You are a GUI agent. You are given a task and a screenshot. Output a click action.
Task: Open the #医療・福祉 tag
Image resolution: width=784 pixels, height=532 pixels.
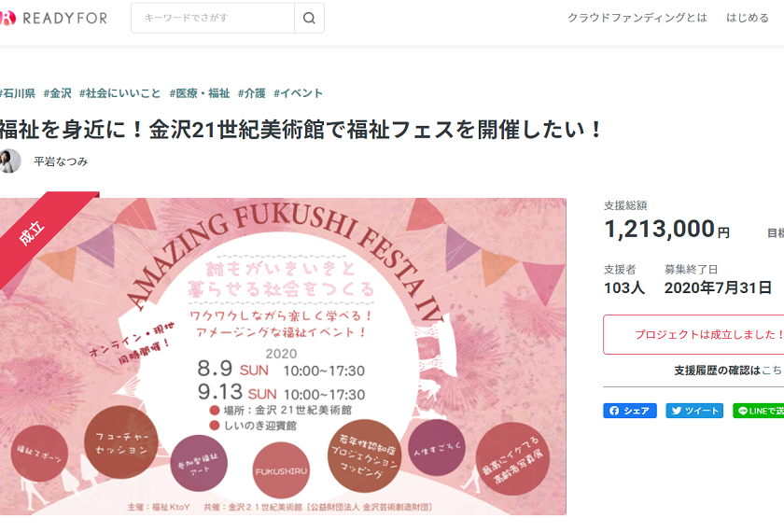coord(200,93)
